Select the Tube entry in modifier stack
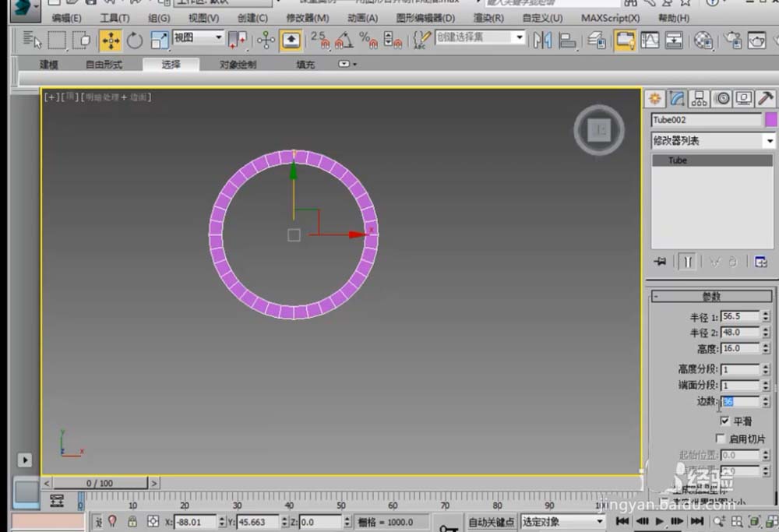The height and width of the screenshot is (532, 779). [x=712, y=160]
